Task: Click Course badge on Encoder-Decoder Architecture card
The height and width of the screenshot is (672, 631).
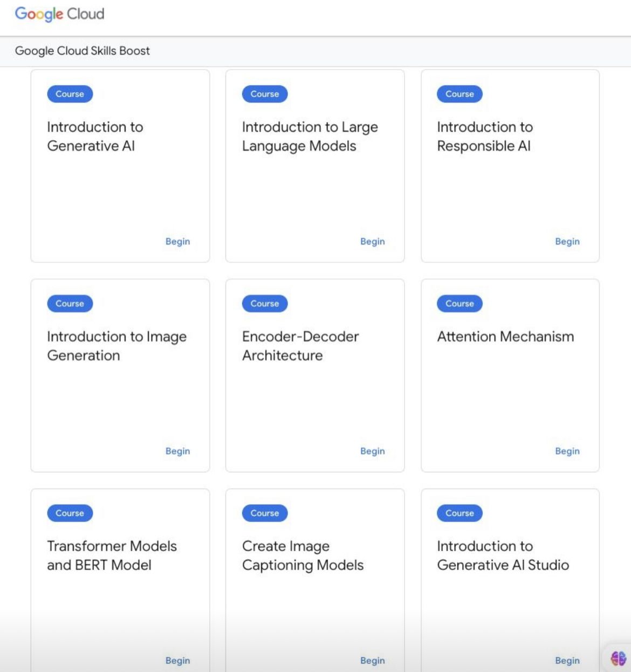Action: click(265, 304)
